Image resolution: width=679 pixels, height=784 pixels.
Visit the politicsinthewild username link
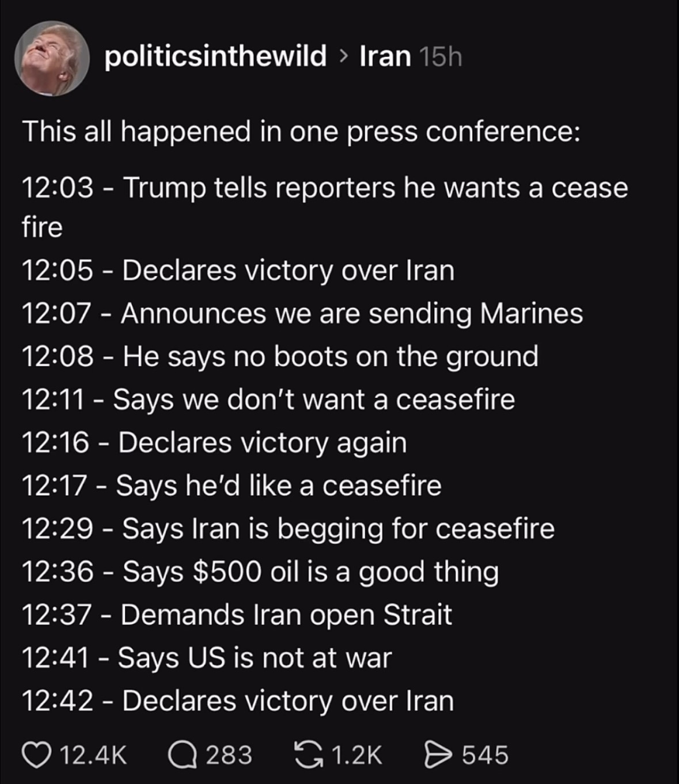[x=215, y=56]
